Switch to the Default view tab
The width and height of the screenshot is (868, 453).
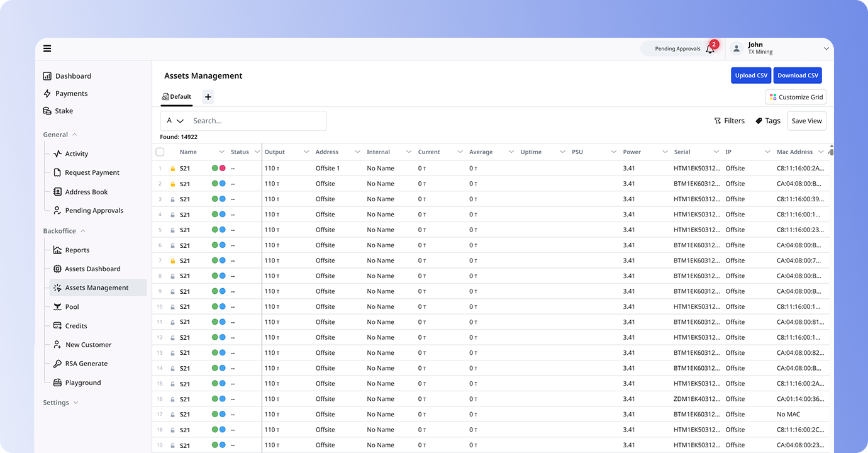(177, 97)
